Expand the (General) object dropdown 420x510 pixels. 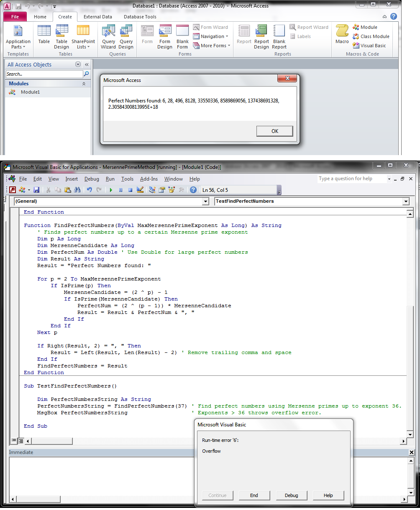coord(205,201)
